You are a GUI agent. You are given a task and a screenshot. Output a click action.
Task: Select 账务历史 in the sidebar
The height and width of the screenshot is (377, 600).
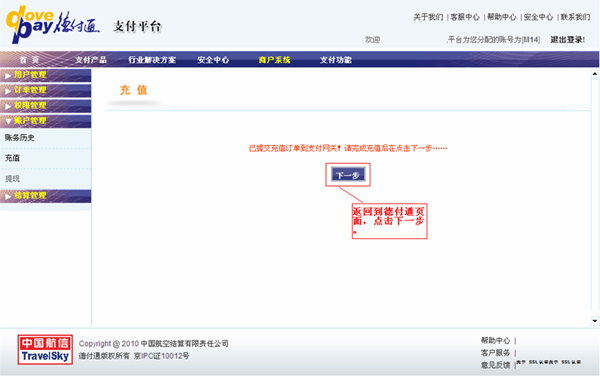click(x=20, y=138)
